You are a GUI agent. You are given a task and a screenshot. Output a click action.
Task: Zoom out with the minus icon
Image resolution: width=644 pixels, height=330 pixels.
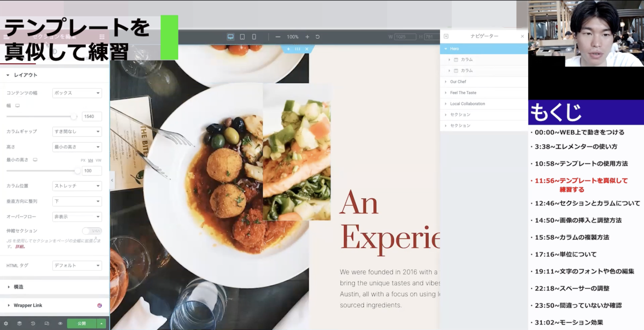[278, 37]
